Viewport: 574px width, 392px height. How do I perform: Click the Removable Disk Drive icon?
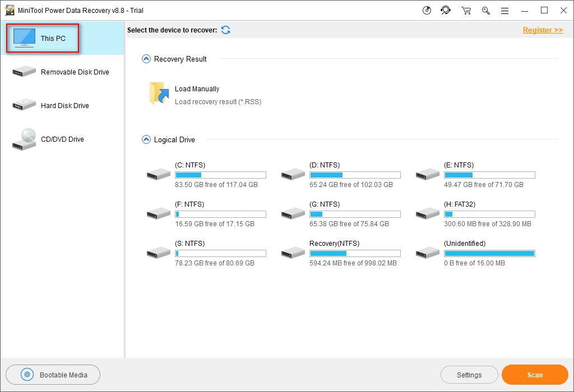pyautogui.click(x=24, y=71)
